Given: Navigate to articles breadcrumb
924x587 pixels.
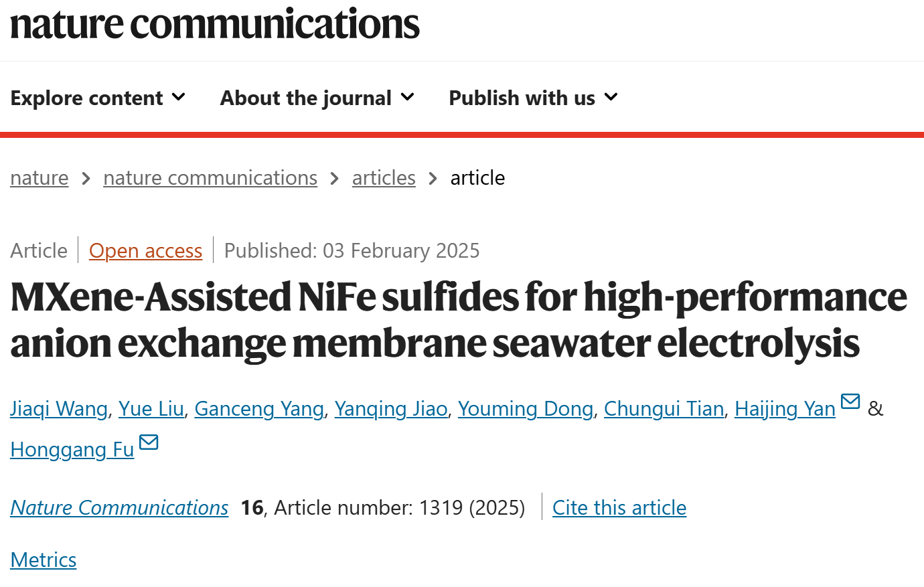Looking at the screenshot, I should [384, 178].
